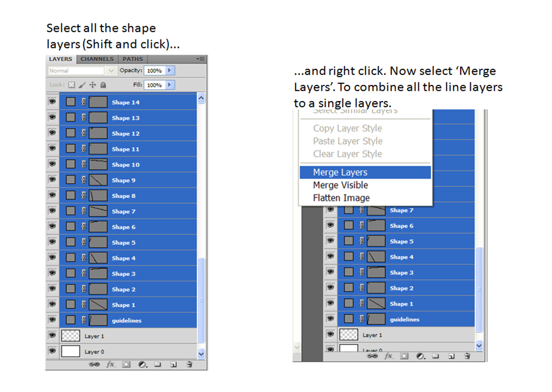The height and width of the screenshot is (392, 552).
Task: Expand the Opacity slider arrow
Action: click(x=170, y=70)
